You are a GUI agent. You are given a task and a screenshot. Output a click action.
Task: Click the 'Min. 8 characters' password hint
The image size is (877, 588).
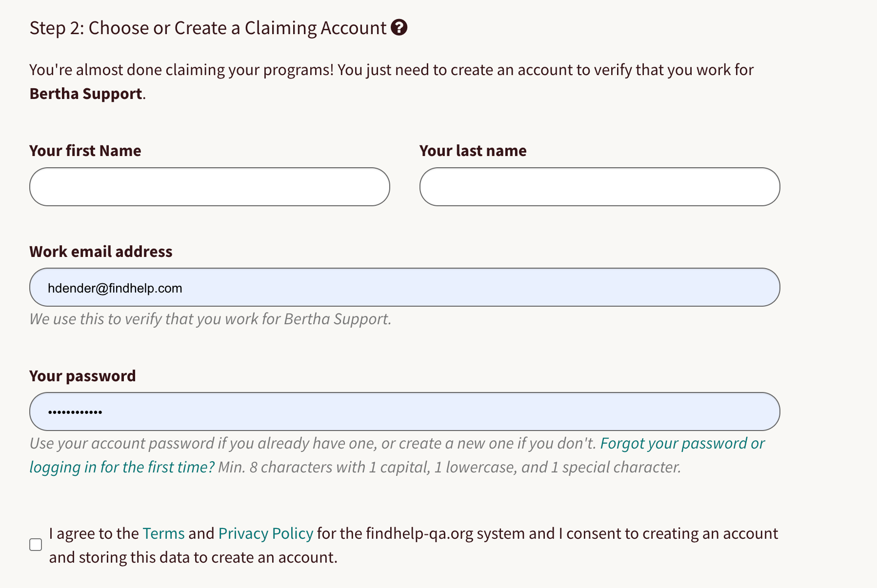(x=449, y=467)
